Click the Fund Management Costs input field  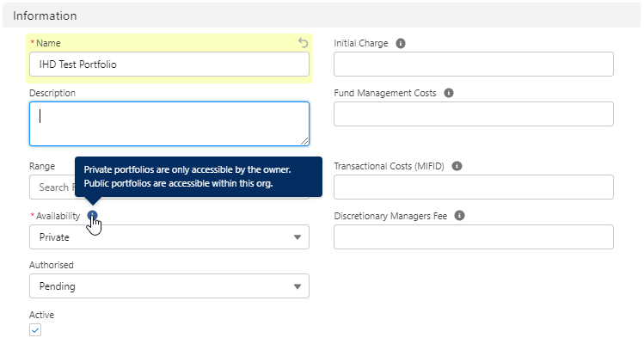point(473,114)
